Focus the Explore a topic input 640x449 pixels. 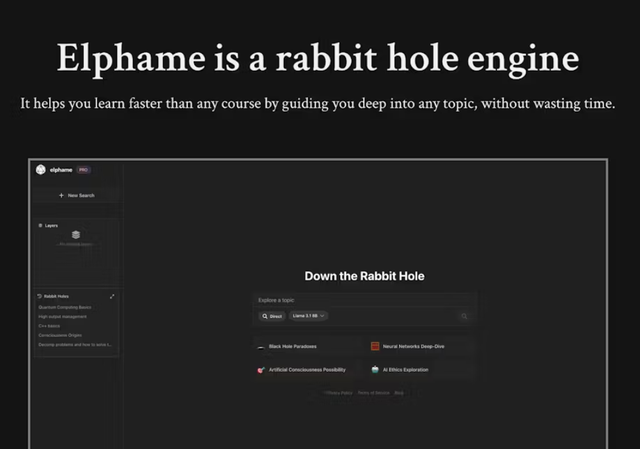364,300
